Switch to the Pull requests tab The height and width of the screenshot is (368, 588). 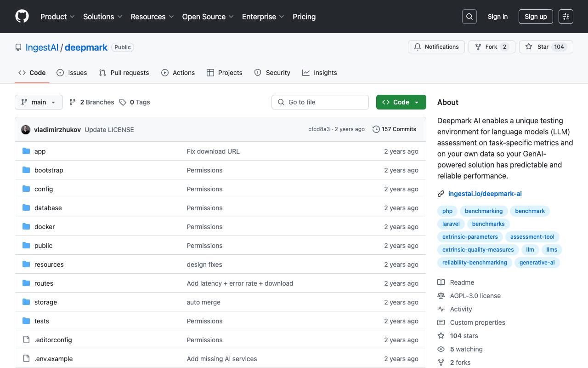click(124, 73)
